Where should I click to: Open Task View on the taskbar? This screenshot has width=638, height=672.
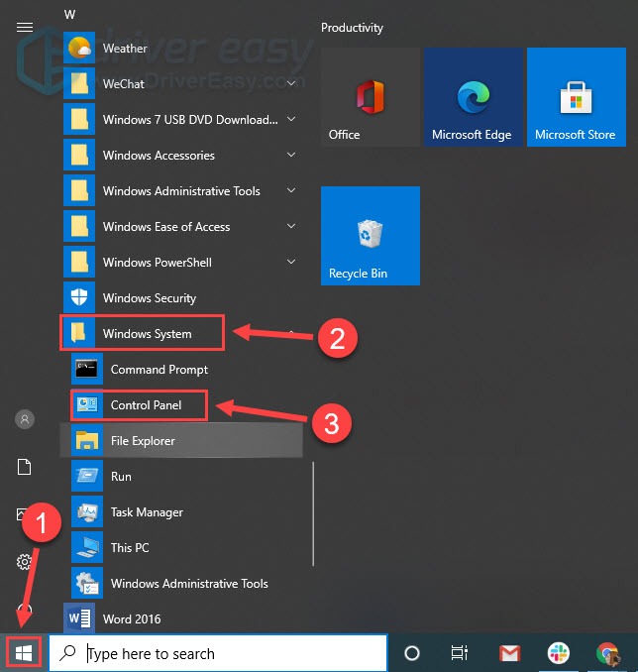[460, 653]
